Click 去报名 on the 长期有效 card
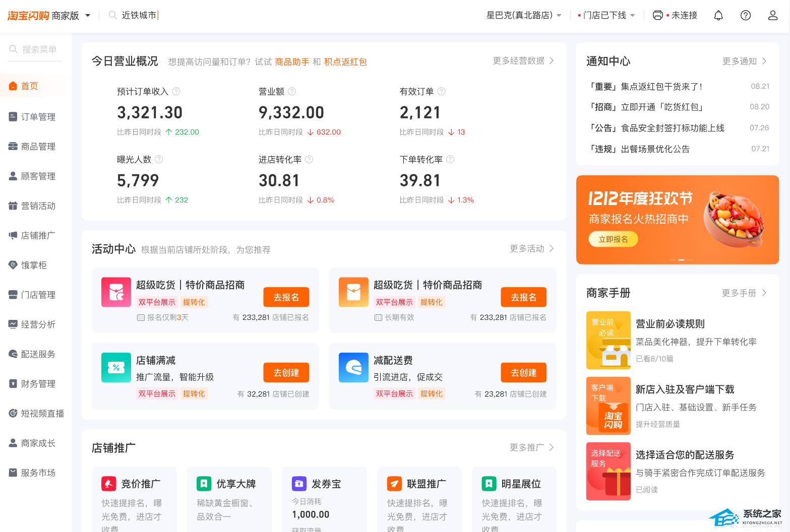 (524, 297)
